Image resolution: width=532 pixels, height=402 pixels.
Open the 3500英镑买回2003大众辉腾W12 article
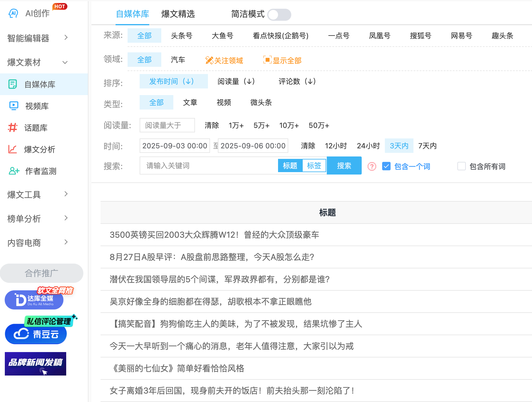[214, 235]
